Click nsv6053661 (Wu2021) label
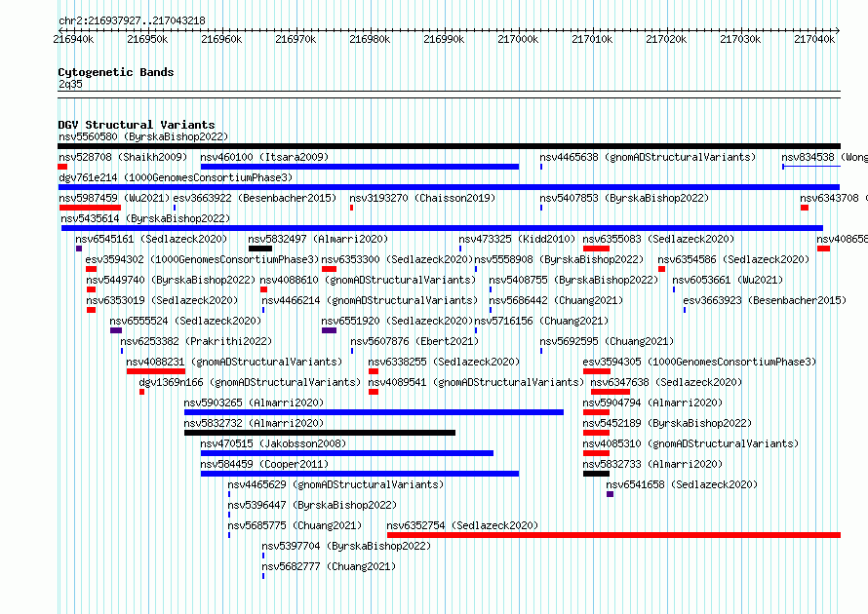 coord(728,280)
